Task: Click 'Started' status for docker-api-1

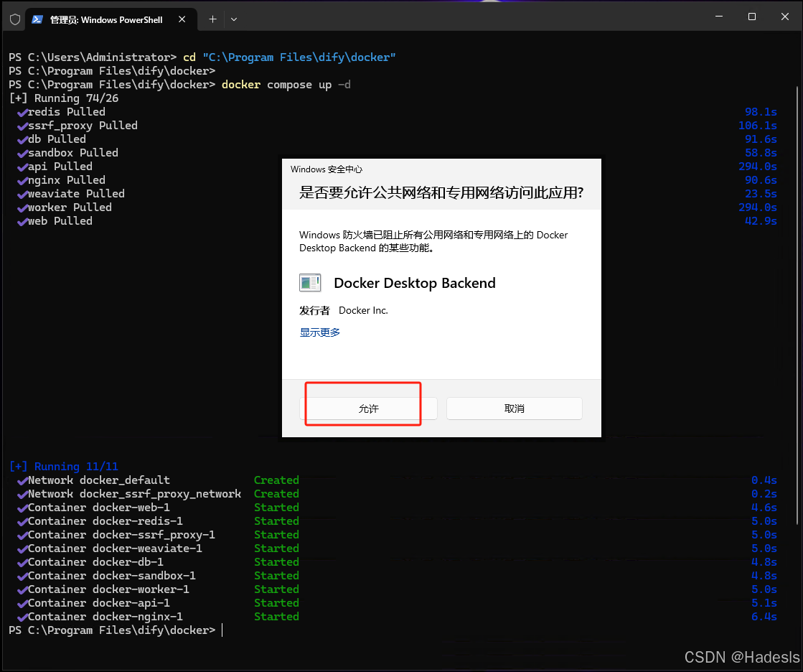Action: pyautogui.click(x=276, y=603)
